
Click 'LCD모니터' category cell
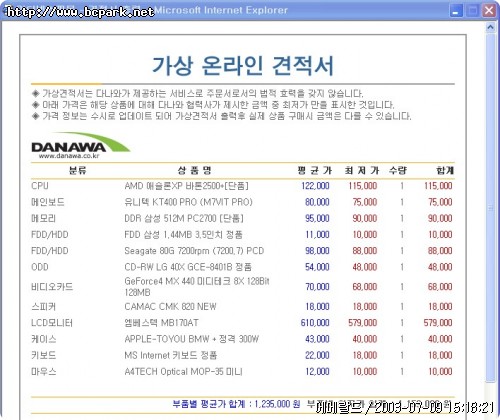coord(52,323)
